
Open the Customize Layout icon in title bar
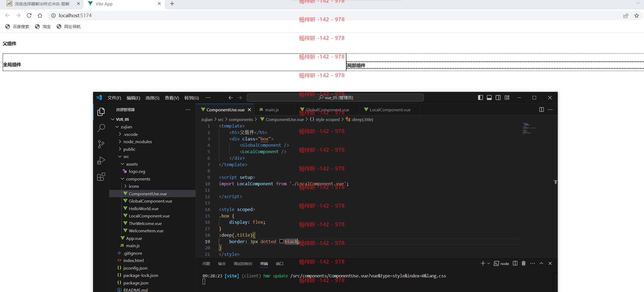coord(507,98)
